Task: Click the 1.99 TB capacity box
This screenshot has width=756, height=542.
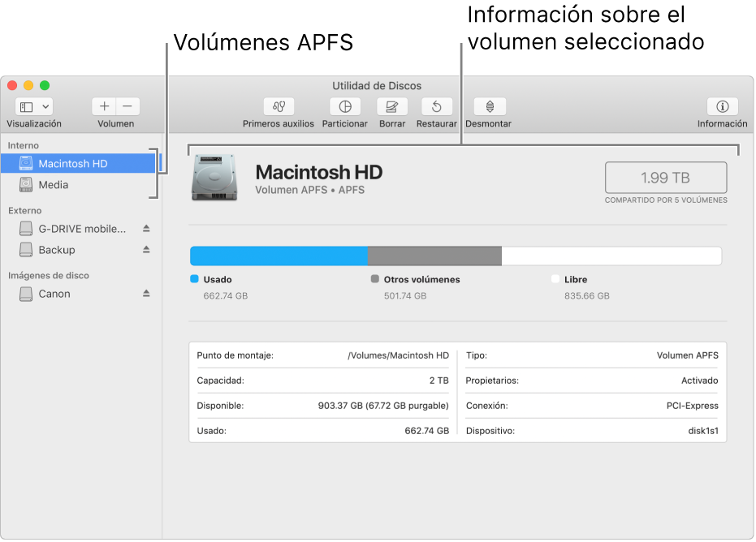Action: pyautogui.click(x=665, y=177)
